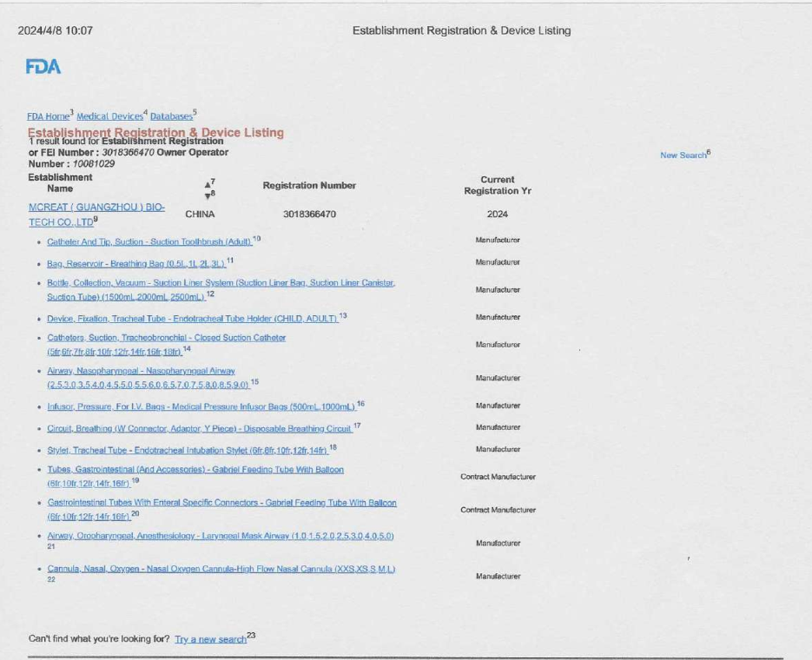Image resolution: width=812 pixels, height=660 pixels.
Task: Open the Medical Pressure Infusor Bags listing
Action: (201, 407)
